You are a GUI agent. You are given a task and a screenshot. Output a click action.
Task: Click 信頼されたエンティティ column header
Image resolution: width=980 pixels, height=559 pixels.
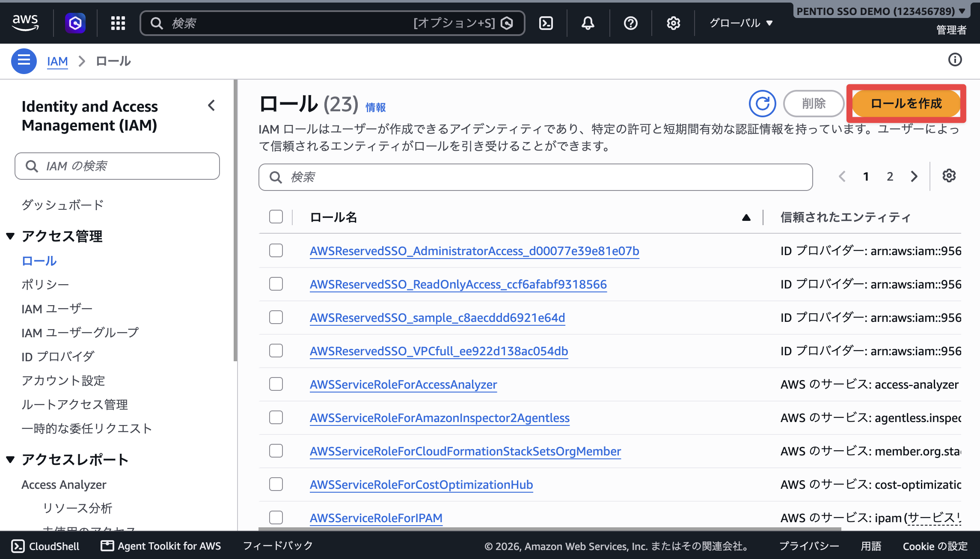click(x=846, y=217)
